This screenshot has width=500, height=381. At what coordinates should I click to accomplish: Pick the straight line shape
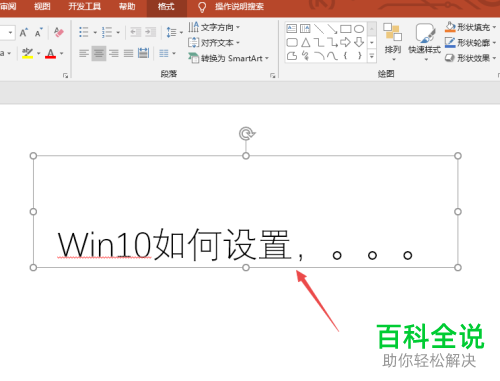click(x=319, y=29)
